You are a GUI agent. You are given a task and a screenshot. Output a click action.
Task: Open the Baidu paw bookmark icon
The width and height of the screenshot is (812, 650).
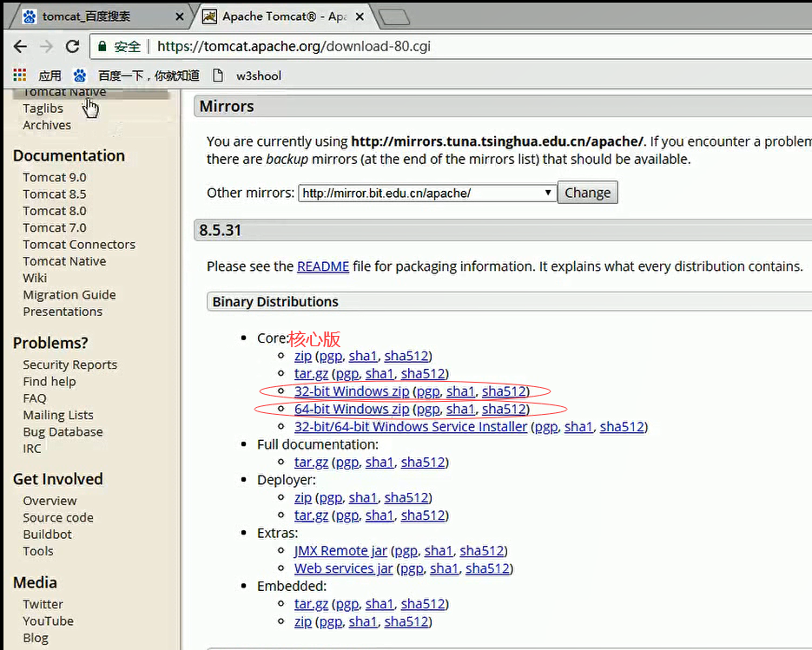(79, 76)
